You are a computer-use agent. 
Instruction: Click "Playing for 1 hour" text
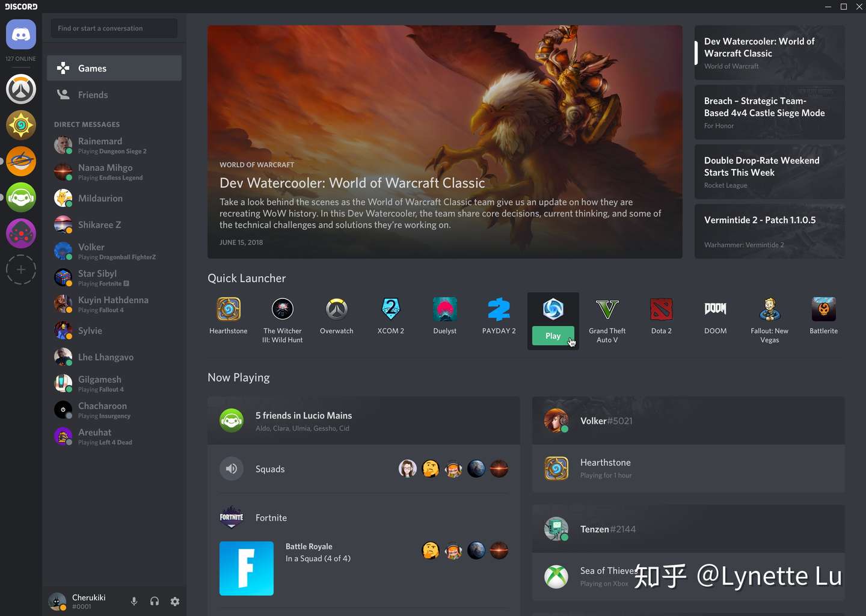coord(606,475)
